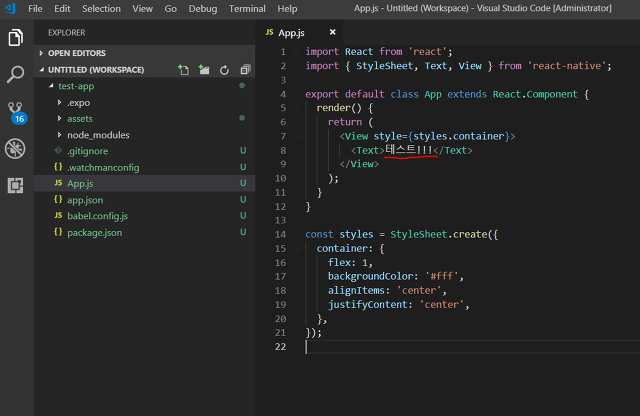Open the Edit menu
Image resolution: width=640 pixels, height=416 pixels.
(x=62, y=9)
